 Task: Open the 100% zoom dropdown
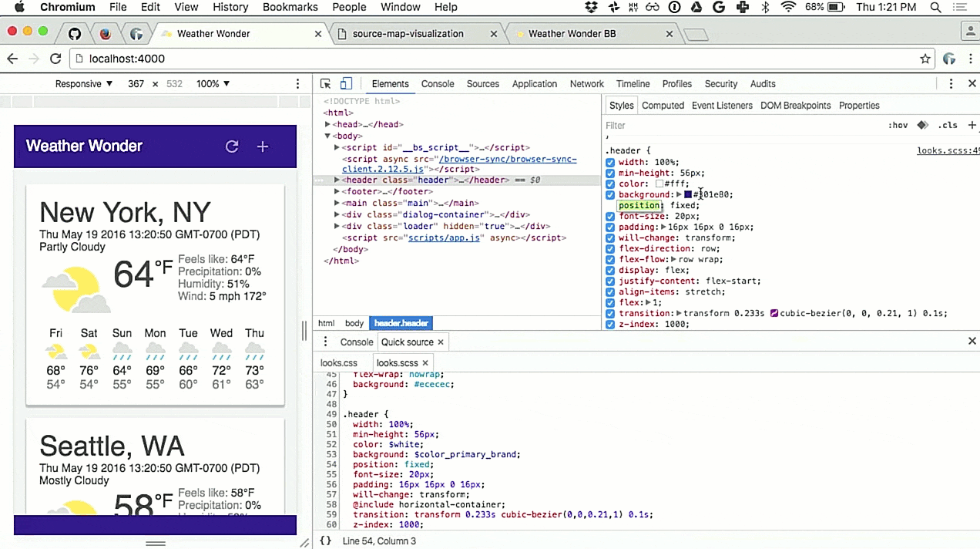click(213, 84)
